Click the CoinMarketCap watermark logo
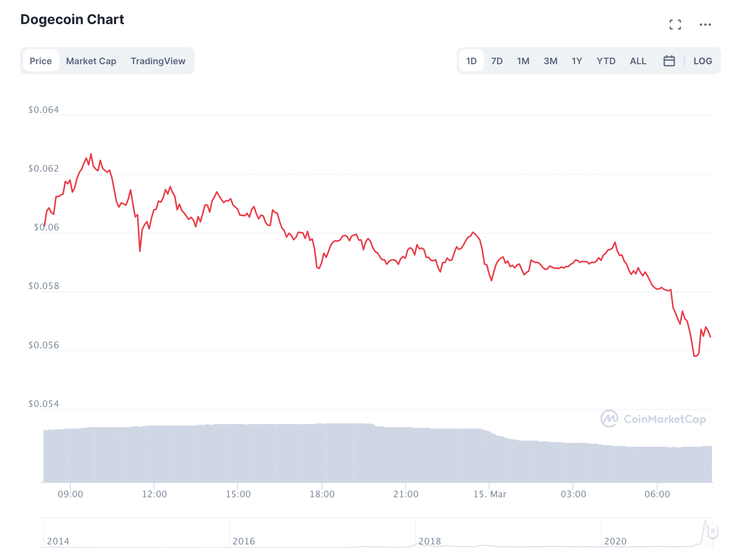This screenshot has width=731, height=560. pos(653,418)
